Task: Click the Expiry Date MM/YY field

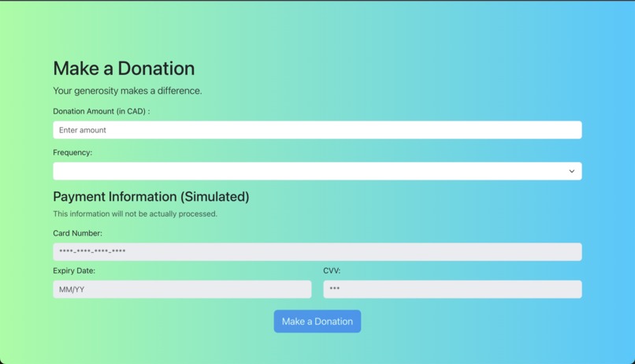Action: click(x=182, y=289)
